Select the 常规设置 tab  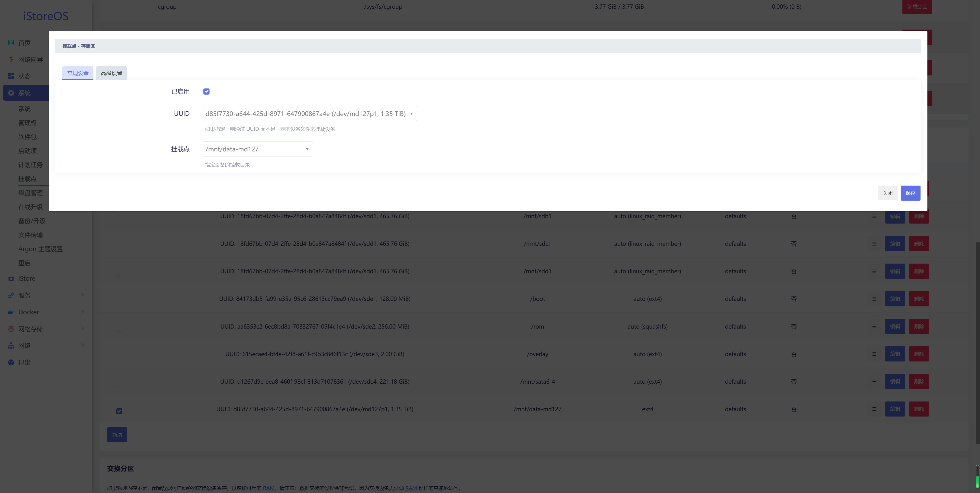(x=78, y=73)
